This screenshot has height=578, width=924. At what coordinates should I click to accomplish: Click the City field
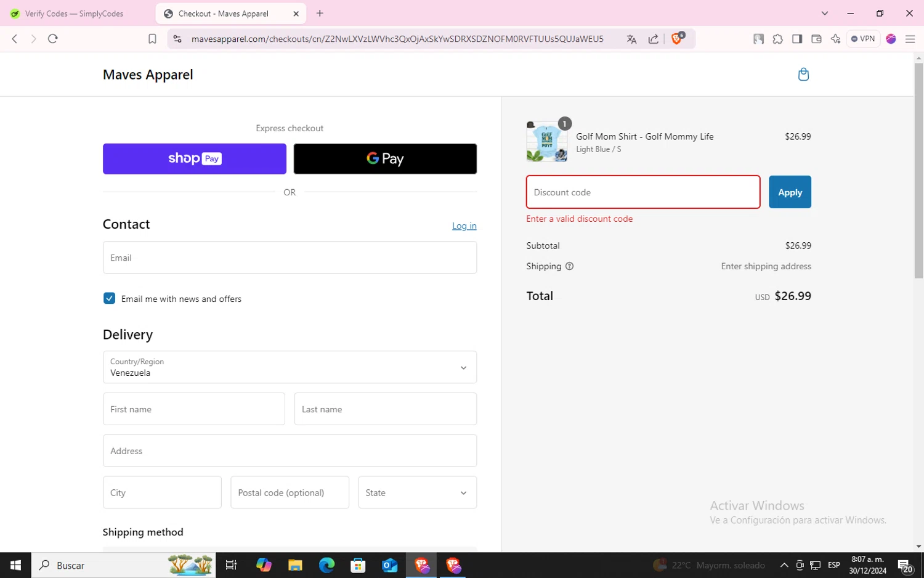[162, 492]
